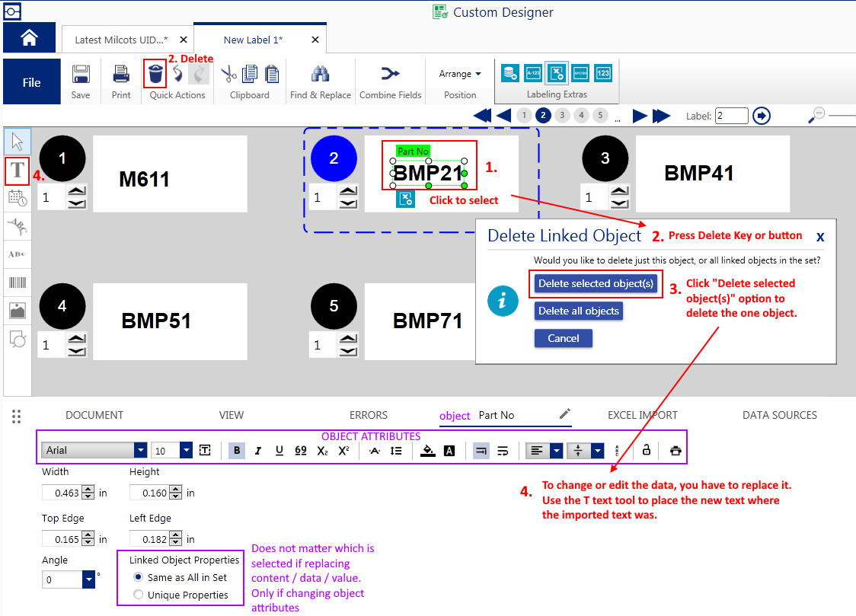
Task: Click Cancel in the delete dialog
Action: (564, 338)
